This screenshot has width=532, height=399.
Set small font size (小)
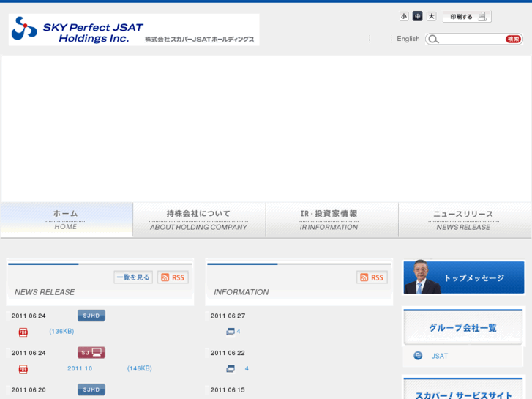point(404,16)
